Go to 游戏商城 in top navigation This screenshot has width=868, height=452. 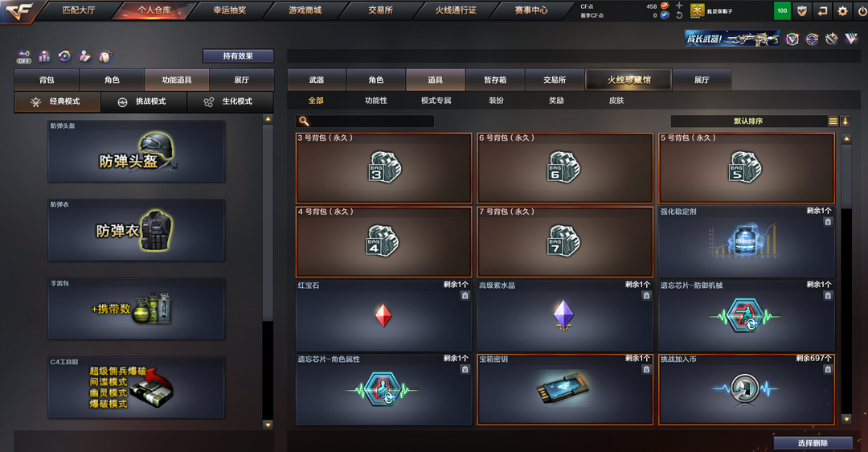[305, 10]
